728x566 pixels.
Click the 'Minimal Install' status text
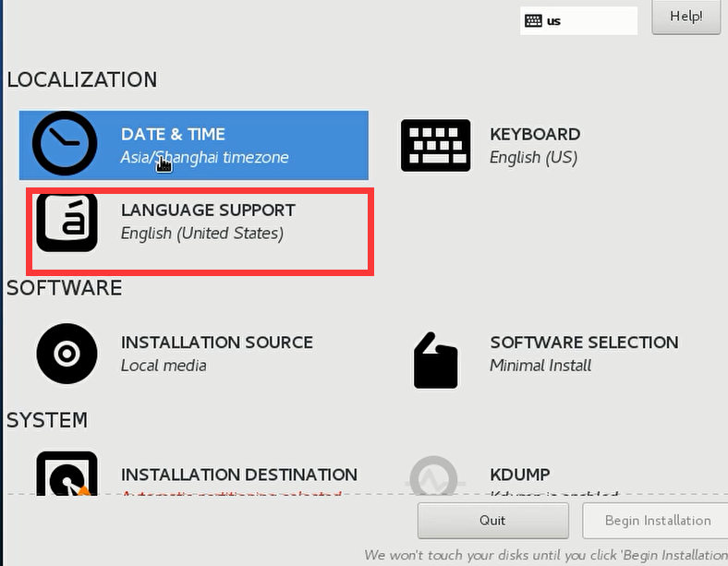tap(540, 365)
